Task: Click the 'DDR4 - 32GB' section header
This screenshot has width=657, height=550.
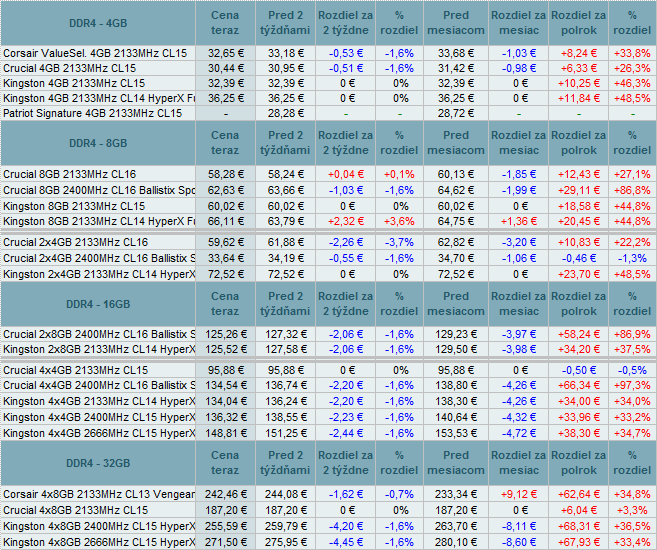Action: pyautogui.click(x=98, y=463)
